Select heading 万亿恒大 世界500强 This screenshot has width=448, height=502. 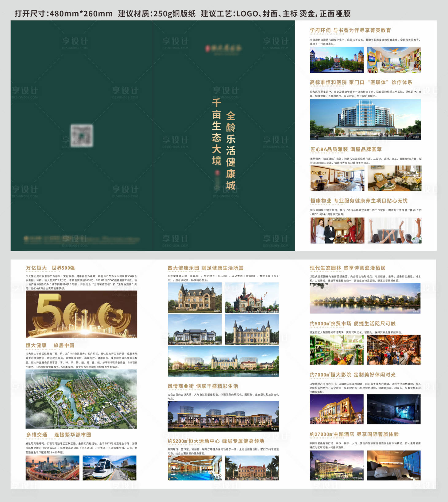click(x=50, y=268)
